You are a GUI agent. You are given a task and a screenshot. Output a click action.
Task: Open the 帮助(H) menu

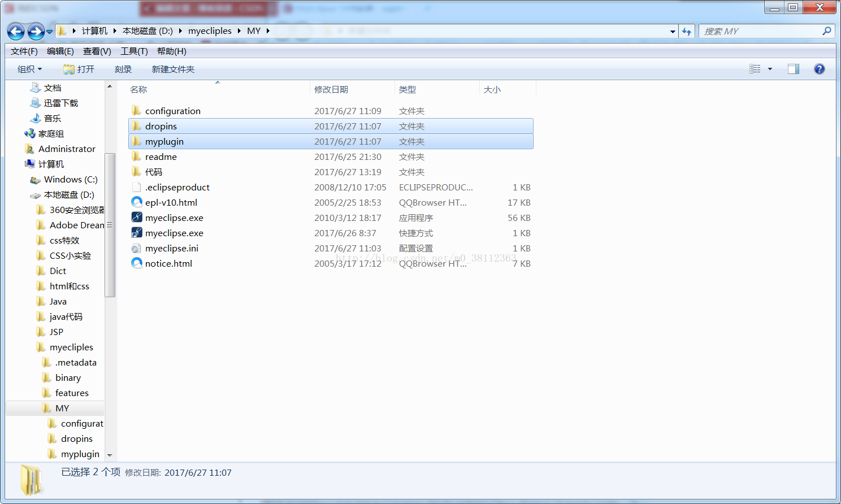pos(172,51)
